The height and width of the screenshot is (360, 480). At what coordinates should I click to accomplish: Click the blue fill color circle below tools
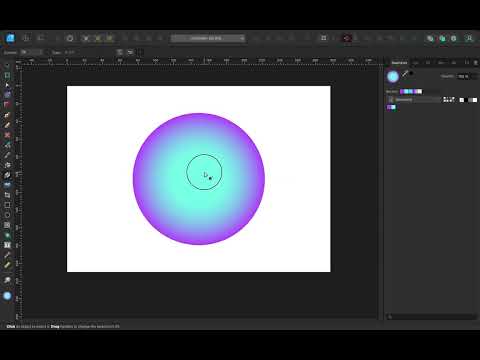tap(7, 296)
